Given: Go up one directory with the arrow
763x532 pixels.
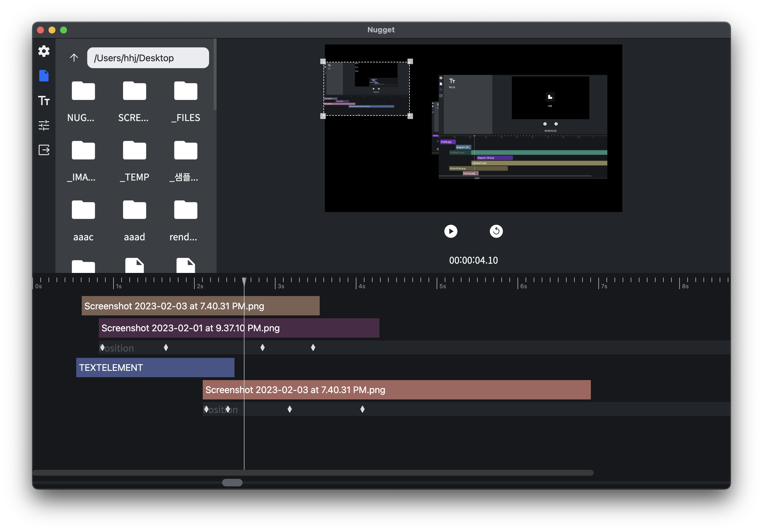Looking at the screenshot, I should [x=74, y=58].
